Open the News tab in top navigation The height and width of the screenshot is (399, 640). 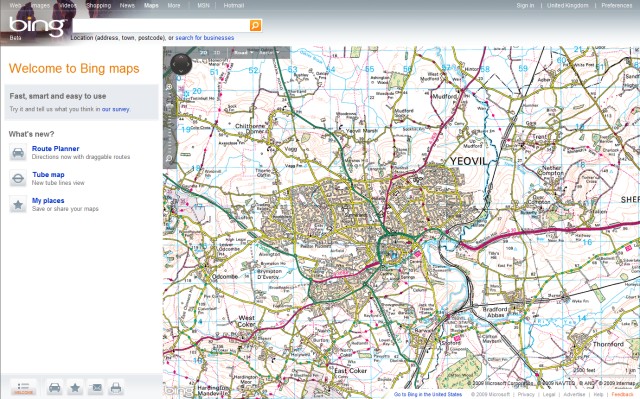(x=127, y=5)
